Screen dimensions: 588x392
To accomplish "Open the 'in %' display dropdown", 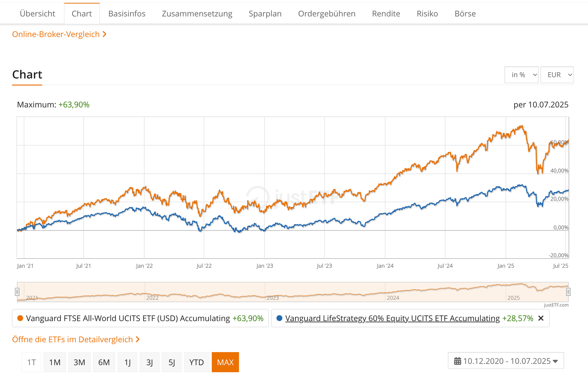I will 521,75.
